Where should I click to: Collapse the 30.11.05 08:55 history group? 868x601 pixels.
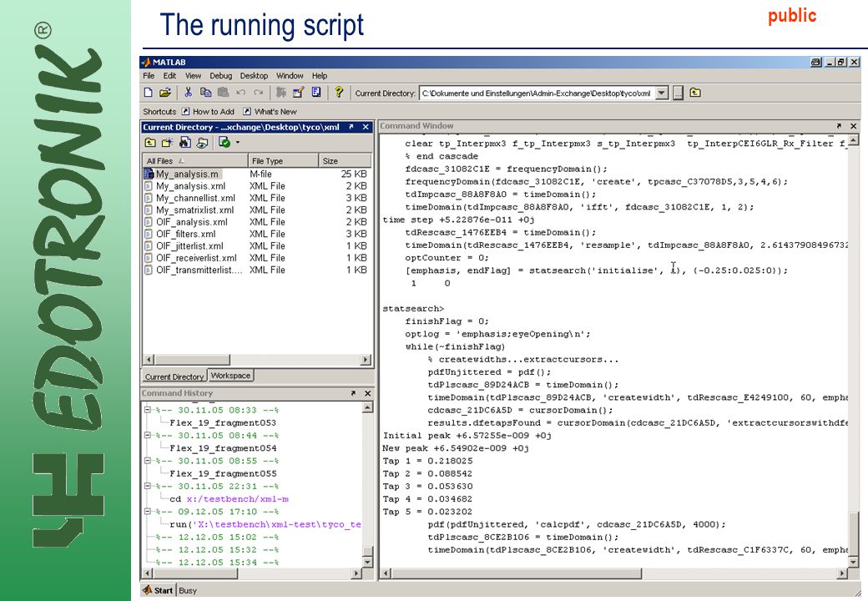148,461
